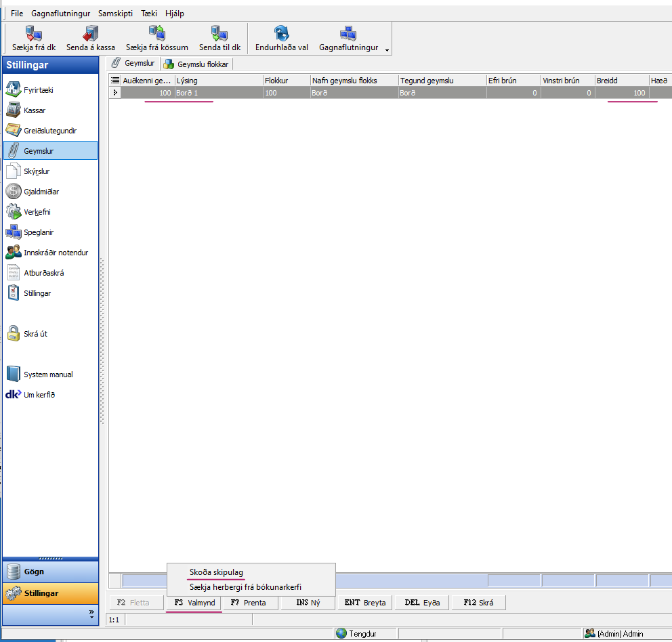Image resolution: width=672 pixels, height=642 pixels.
Task: Expand the sidebar overflow chevron
Action: (91, 613)
